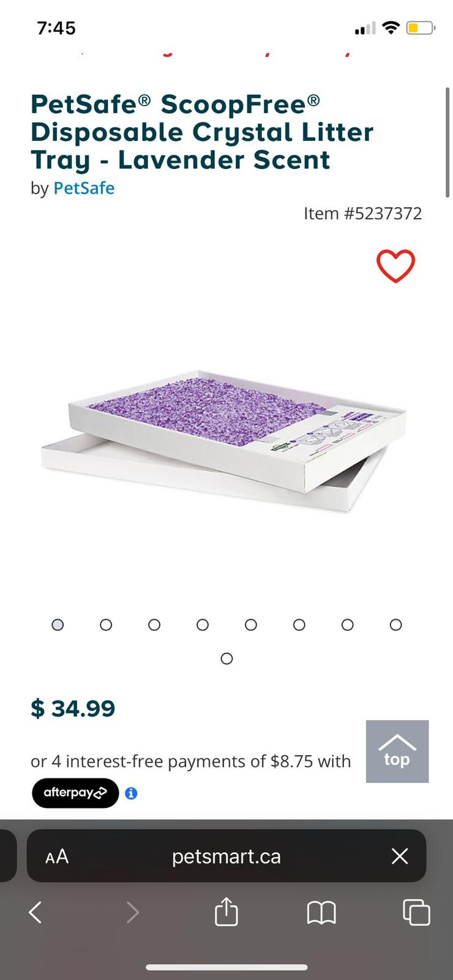Viewport: 453px width, 980px height.
Task: Select the eighth image carousel dot
Action: point(396,625)
